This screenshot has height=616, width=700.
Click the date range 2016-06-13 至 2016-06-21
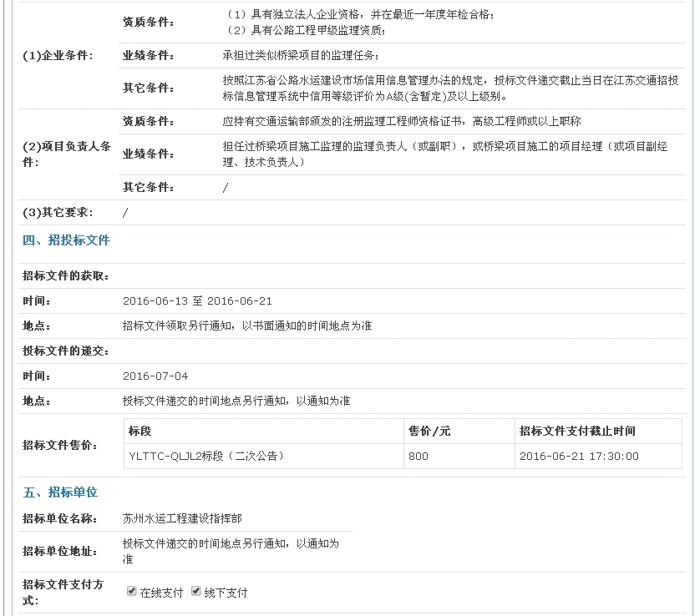pos(197,301)
